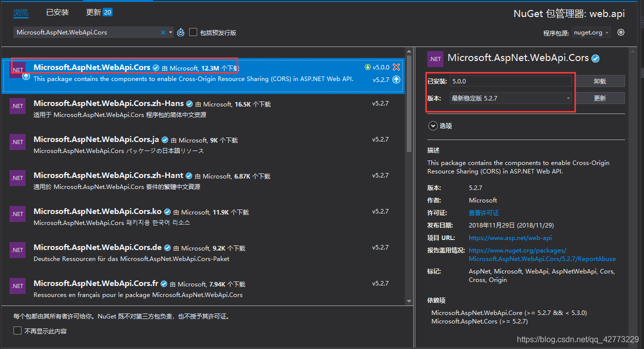Viewport: 644px width, 349px height.
Task: Click the .NET icon of the selected Cors package
Action: pyautogui.click(x=18, y=70)
